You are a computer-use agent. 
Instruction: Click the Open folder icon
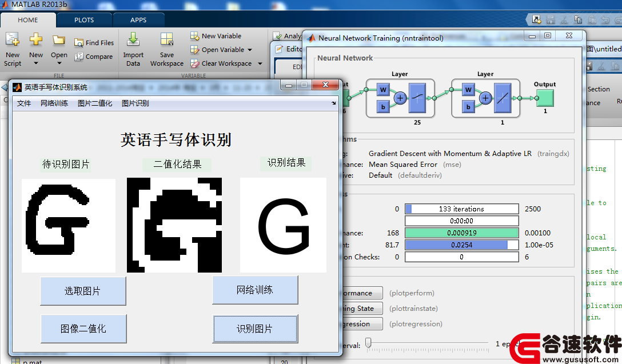tap(59, 39)
